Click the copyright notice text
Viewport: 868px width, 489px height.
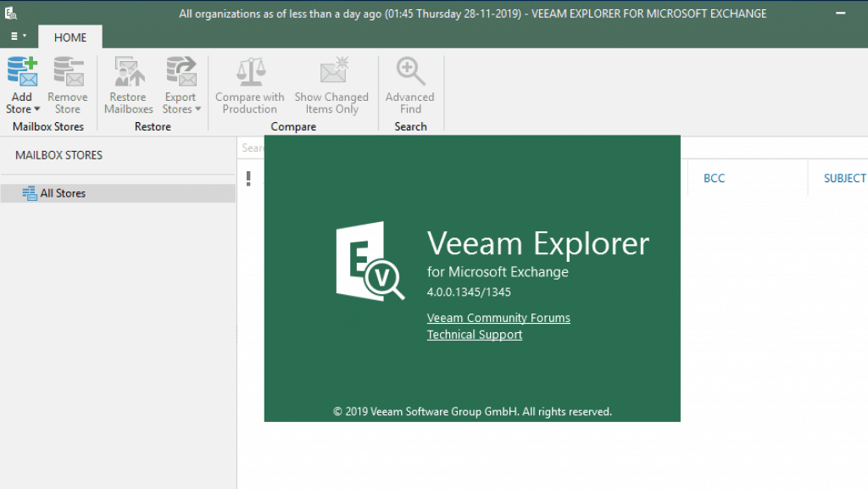(472, 412)
